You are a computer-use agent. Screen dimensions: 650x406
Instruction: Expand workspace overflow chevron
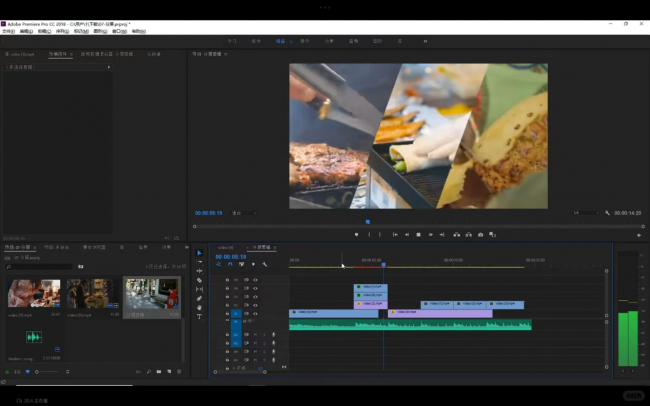pyautogui.click(x=425, y=41)
